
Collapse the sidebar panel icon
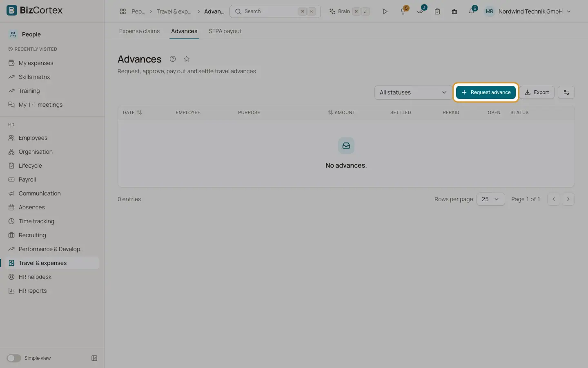94,358
